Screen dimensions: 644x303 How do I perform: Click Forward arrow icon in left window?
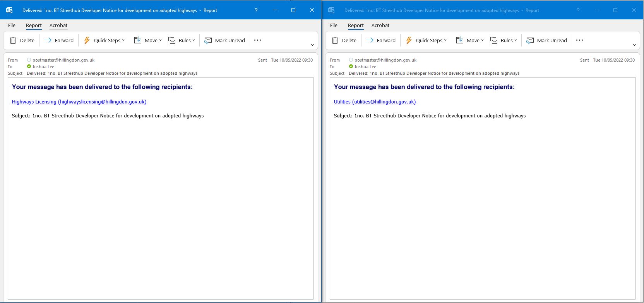[48, 40]
